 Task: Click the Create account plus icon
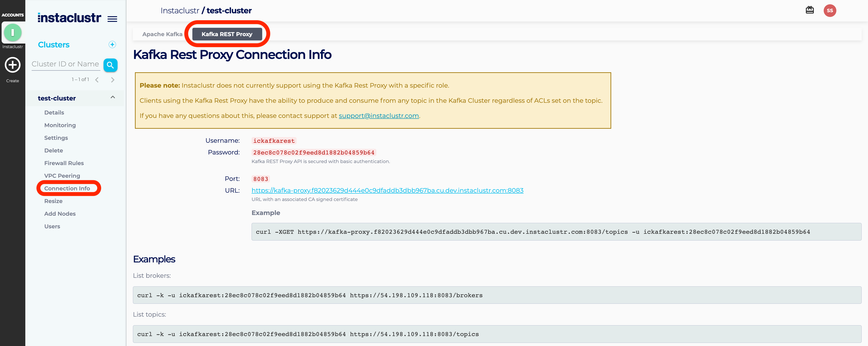pos(12,65)
